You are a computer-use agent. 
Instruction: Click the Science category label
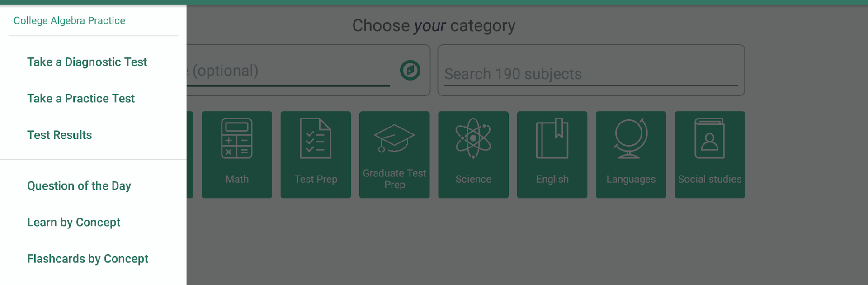coord(473,179)
